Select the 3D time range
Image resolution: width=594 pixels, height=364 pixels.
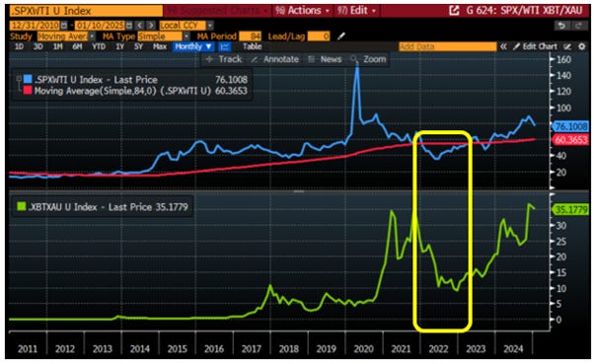[x=37, y=46]
